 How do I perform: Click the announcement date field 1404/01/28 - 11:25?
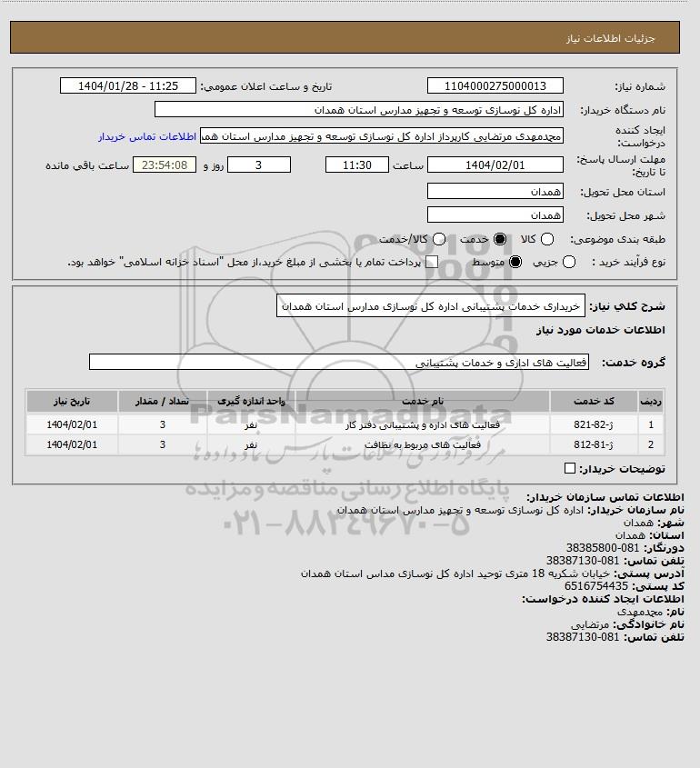pos(128,85)
